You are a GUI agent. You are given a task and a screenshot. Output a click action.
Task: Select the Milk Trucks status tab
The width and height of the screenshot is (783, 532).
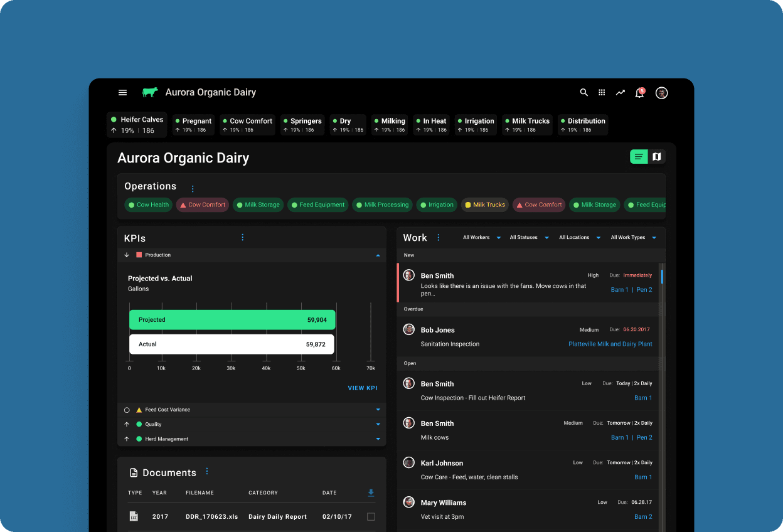(527, 125)
